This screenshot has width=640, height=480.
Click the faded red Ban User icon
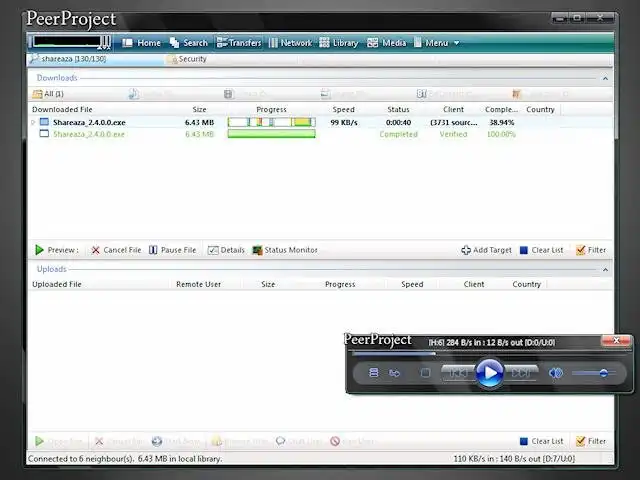pos(335,441)
